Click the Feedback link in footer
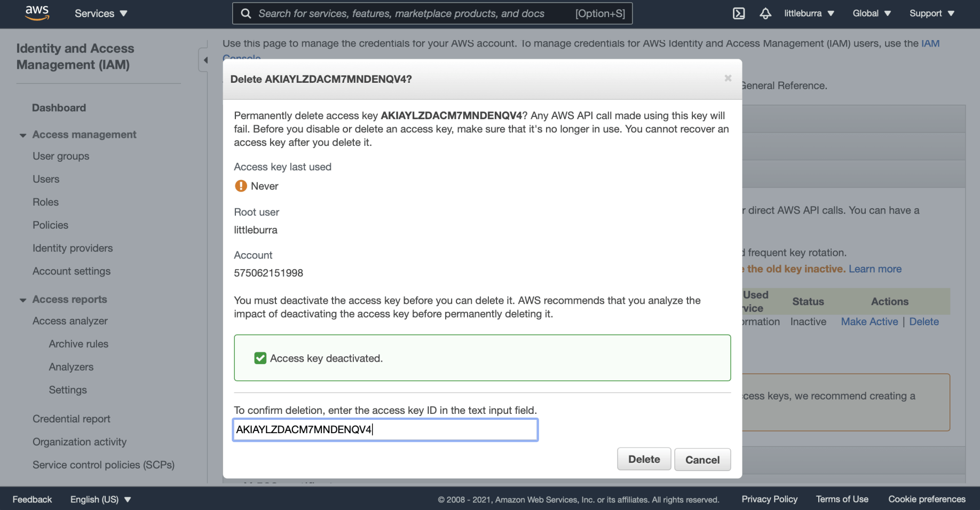The image size is (980, 510). pos(32,499)
